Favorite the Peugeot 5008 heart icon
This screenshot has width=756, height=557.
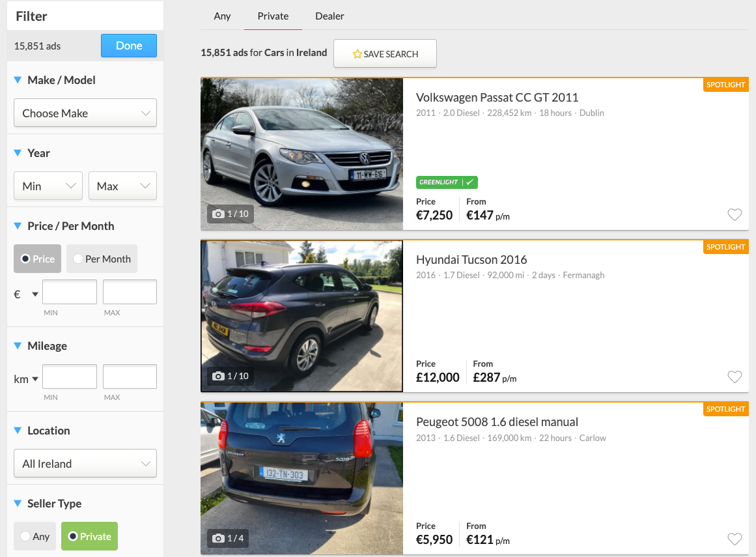click(x=735, y=539)
